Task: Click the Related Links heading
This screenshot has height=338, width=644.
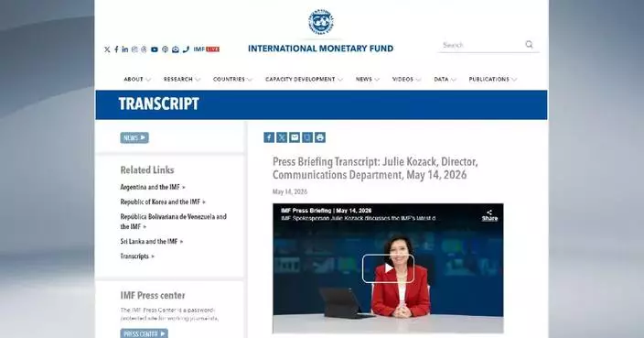Action: point(147,169)
